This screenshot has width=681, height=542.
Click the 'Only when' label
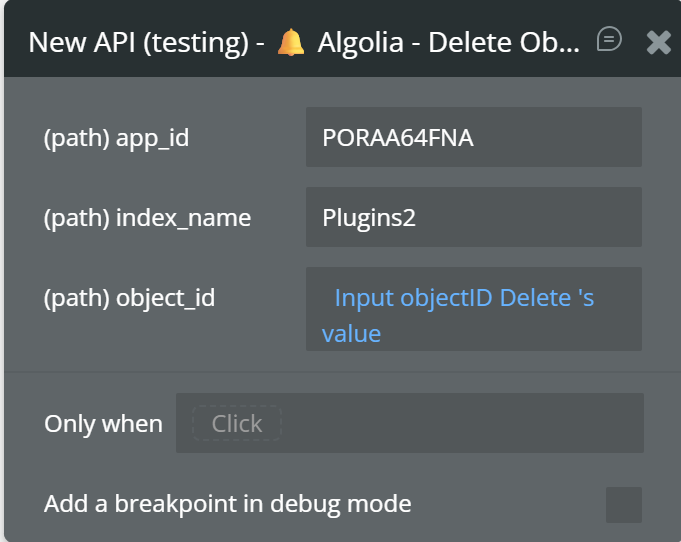pos(103,423)
